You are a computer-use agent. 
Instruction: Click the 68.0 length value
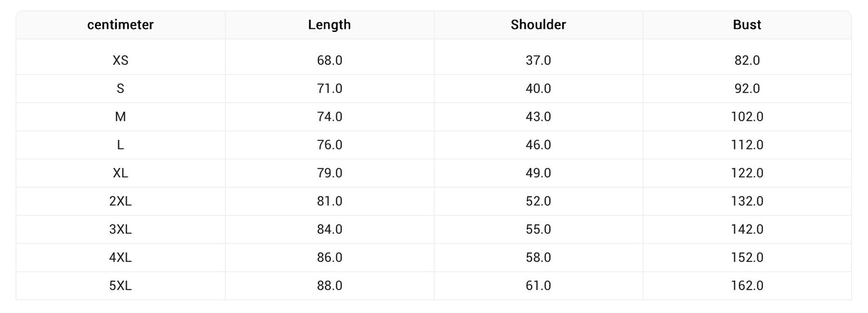click(329, 60)
